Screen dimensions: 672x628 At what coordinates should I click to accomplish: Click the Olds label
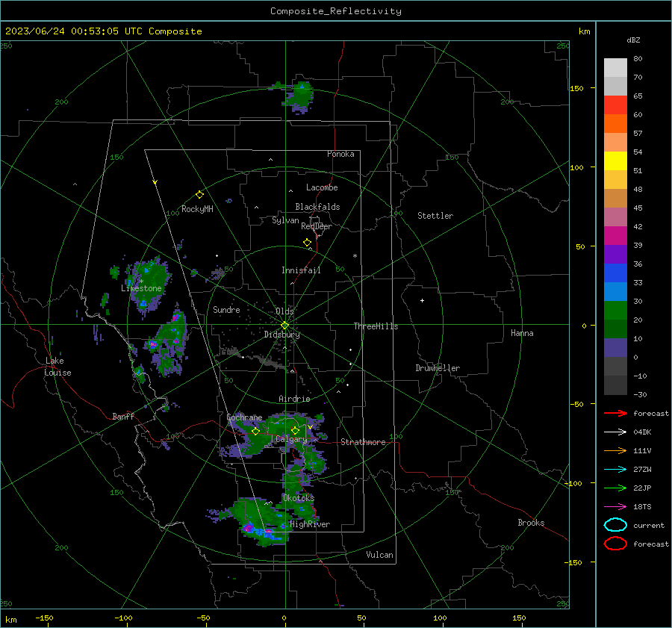tap(284, 311)
